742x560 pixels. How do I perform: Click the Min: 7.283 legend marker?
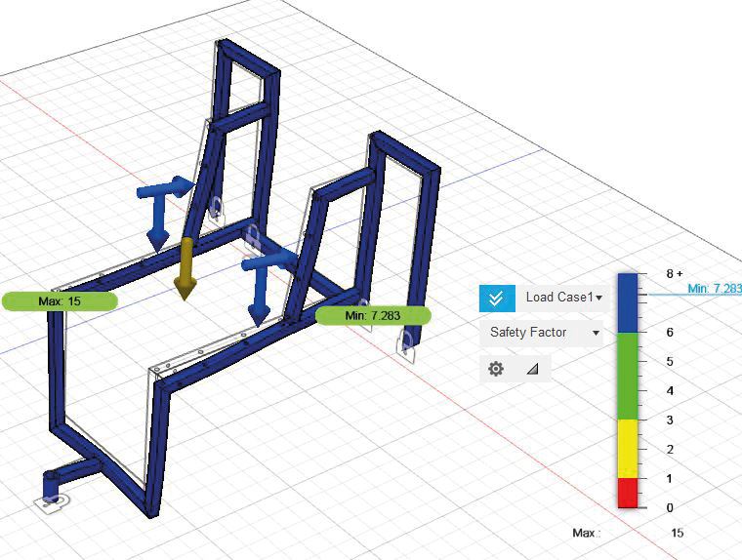coord(715,289)
